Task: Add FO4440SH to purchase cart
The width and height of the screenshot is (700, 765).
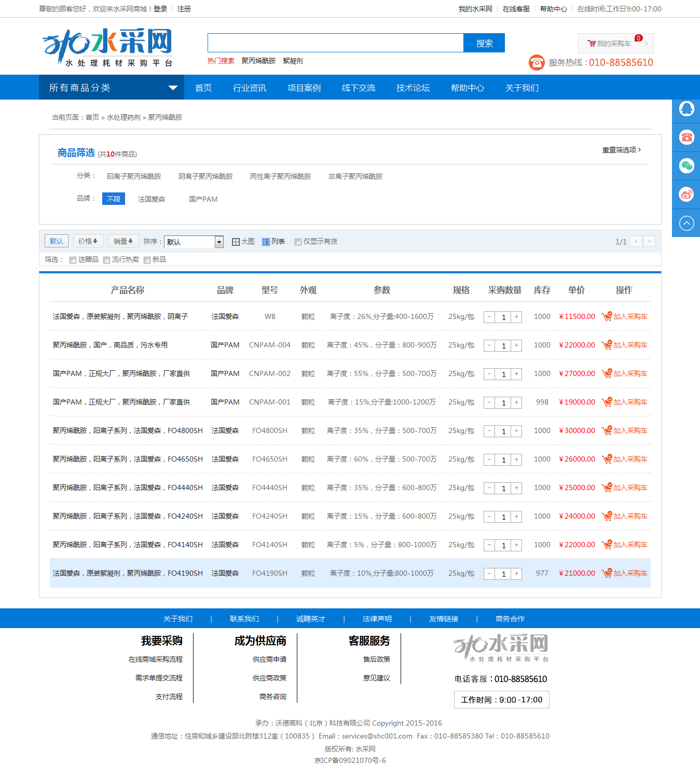Action: 624,488
